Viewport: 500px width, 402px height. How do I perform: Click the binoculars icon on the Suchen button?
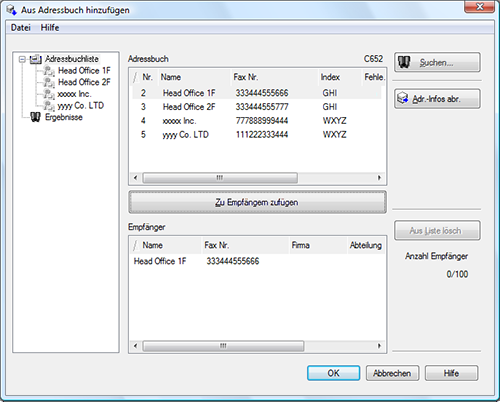[x=404, y=62]
